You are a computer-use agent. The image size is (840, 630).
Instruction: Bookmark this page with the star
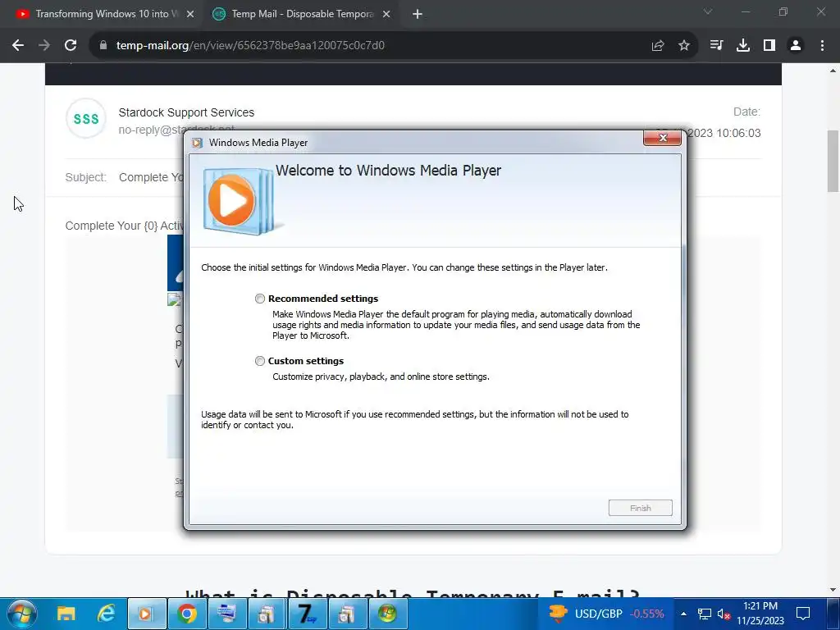coord(684,45)
